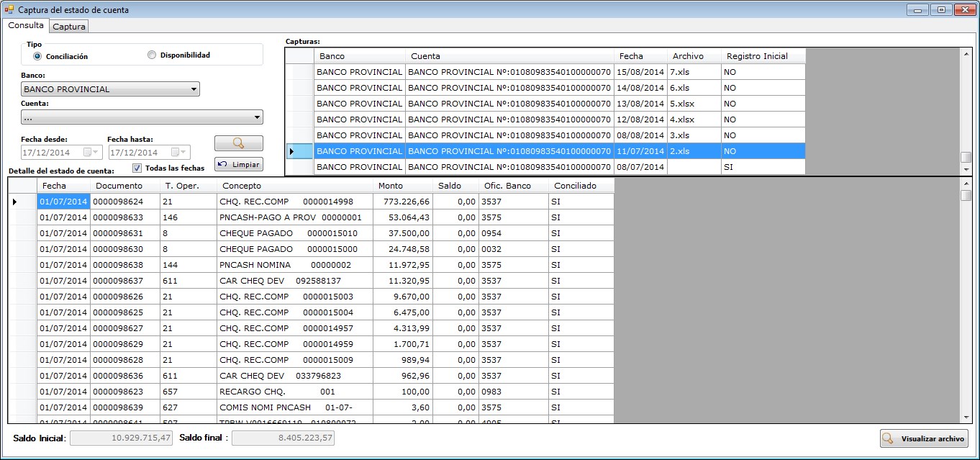
Task: Click the row header of the 0000098624 row
Action: pos(22,202)
